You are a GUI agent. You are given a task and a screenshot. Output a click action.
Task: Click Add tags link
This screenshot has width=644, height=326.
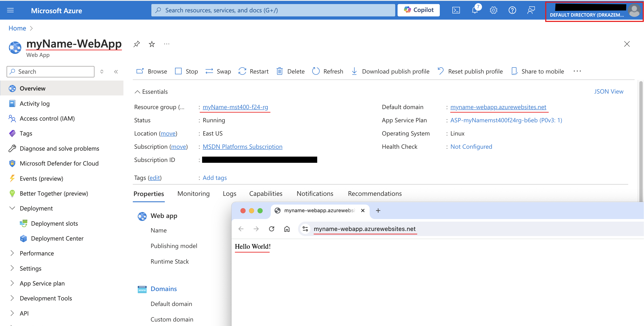coord(215,178)
